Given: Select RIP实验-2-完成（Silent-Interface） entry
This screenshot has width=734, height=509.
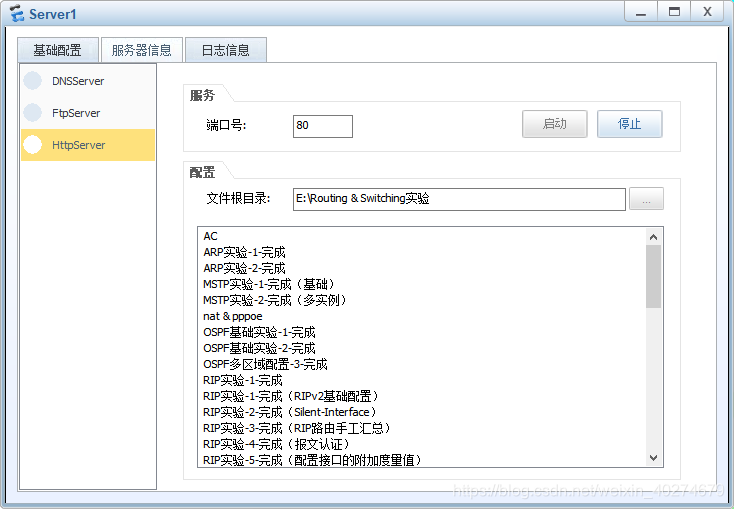Looking at the screenshot, I should [290, 412].
